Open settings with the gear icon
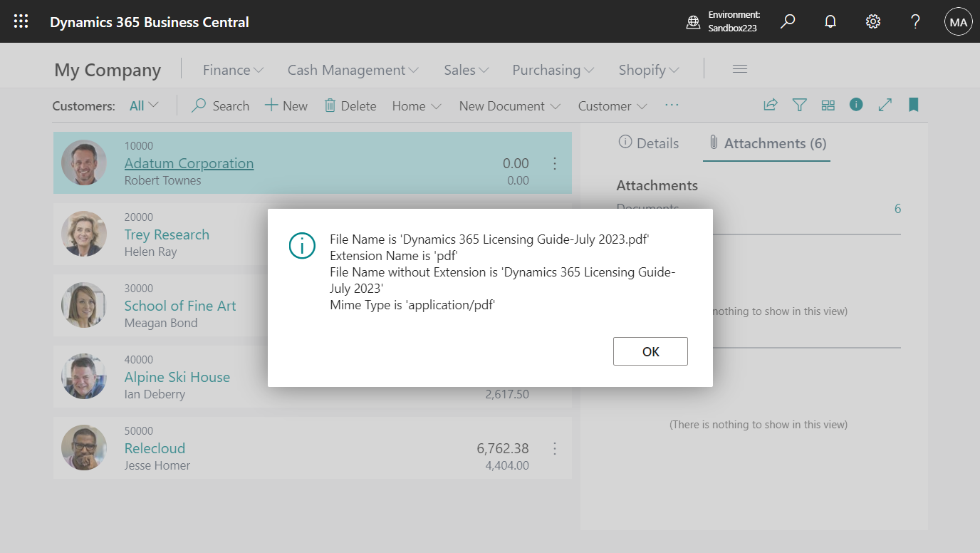 coord(872,21)
